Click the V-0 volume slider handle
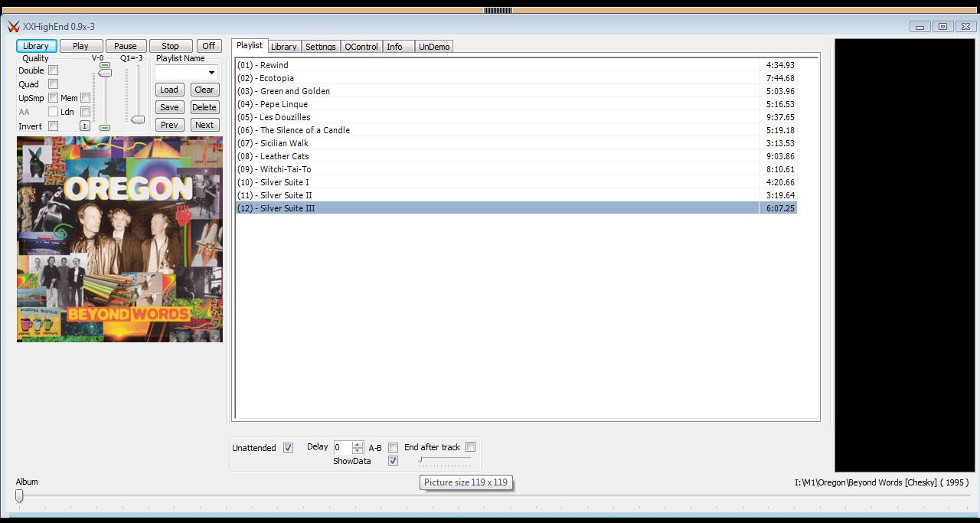Viewport: 980px width, 523px height. tap(105, 73)
